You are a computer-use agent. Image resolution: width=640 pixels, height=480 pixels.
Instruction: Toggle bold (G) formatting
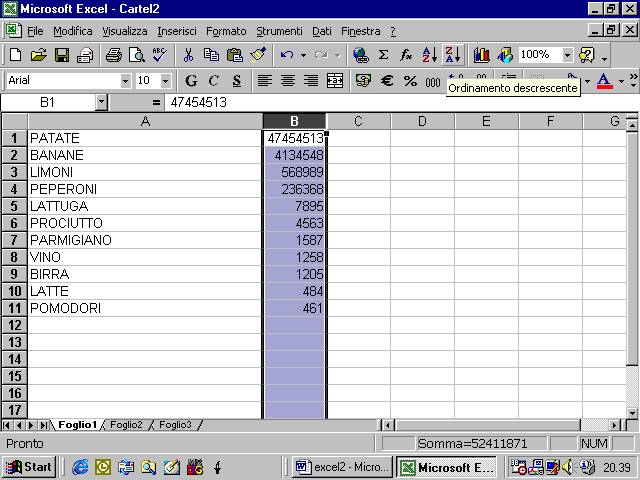point(191,81)
